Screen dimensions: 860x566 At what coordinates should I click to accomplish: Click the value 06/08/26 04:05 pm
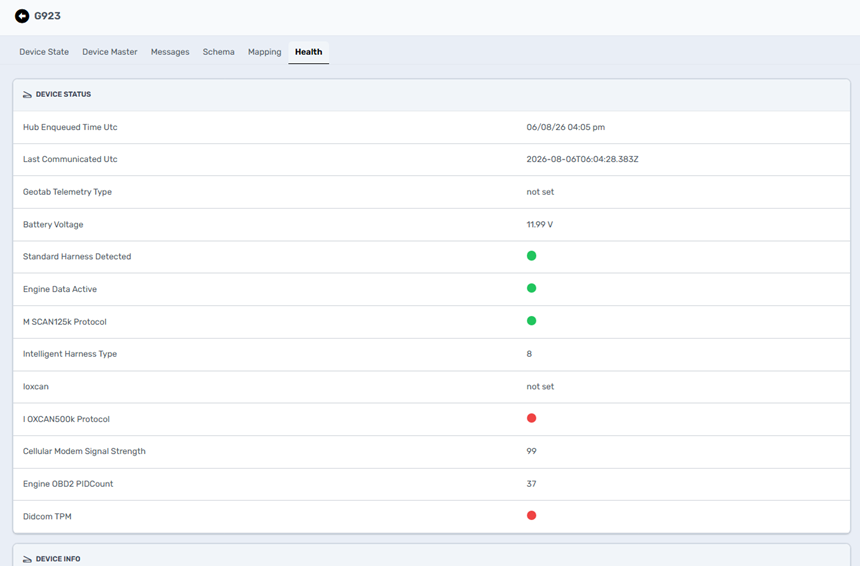pos(565,127)
